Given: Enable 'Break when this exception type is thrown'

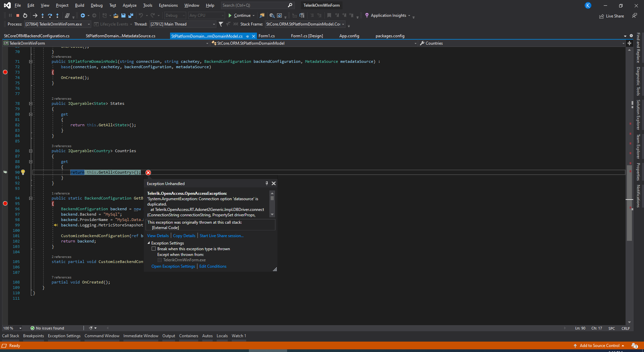Looking at the screenshot, I should (x=154, y=249).
